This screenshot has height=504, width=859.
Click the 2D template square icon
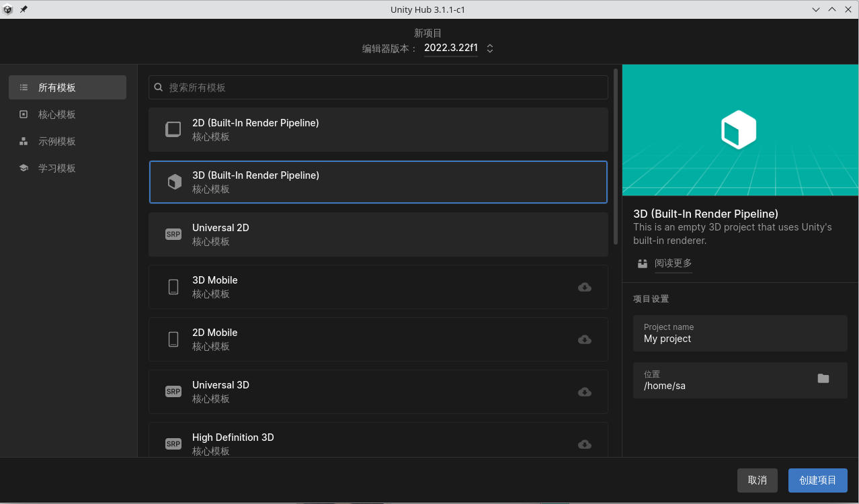click(173, 130)
